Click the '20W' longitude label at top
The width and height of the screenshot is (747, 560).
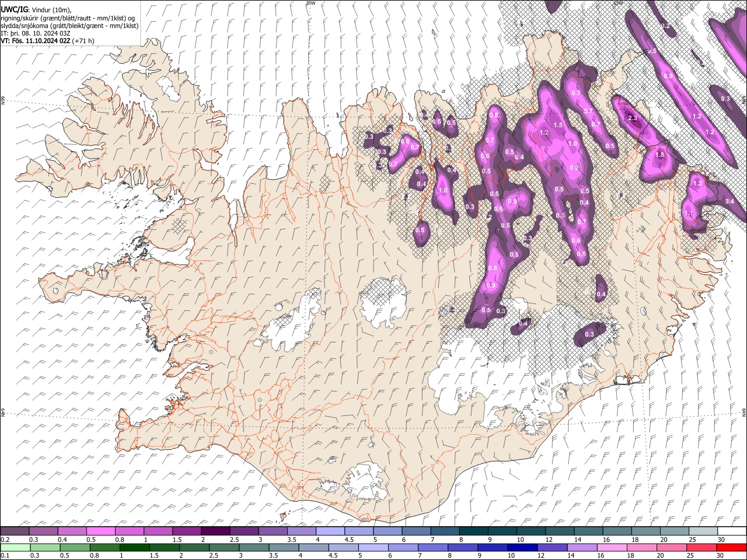coord(310,2)
